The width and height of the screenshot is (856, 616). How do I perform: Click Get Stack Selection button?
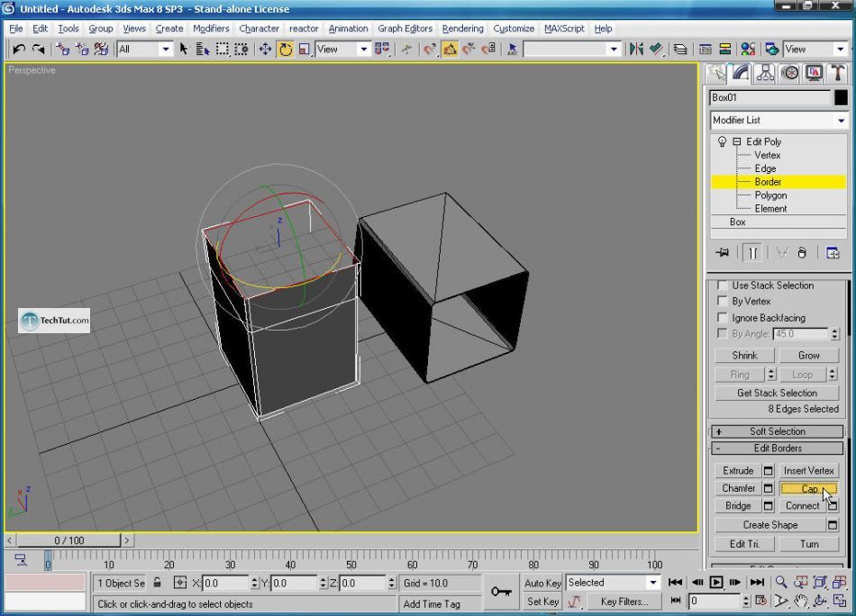pos(777,393)
